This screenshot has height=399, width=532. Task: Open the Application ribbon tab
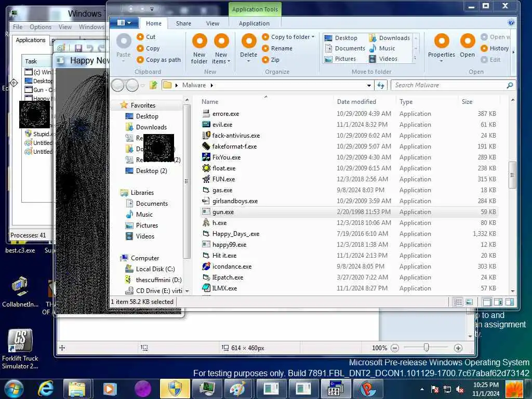click(254, 23)
